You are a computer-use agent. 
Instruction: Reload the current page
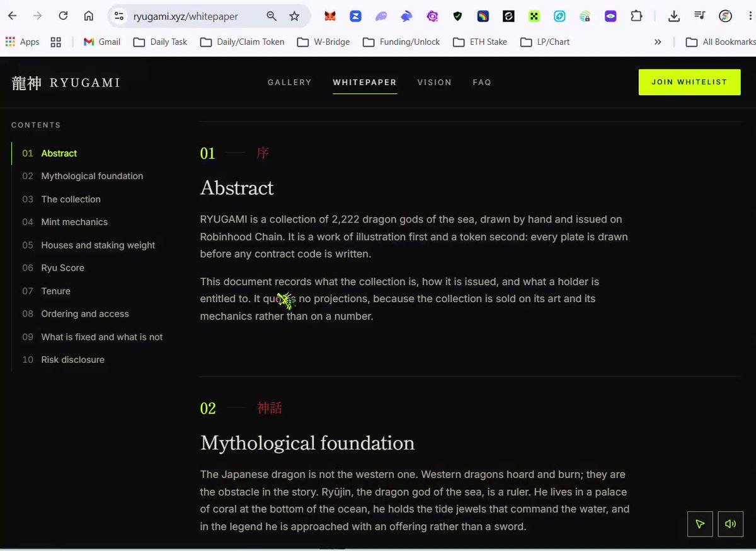point(63,16)
